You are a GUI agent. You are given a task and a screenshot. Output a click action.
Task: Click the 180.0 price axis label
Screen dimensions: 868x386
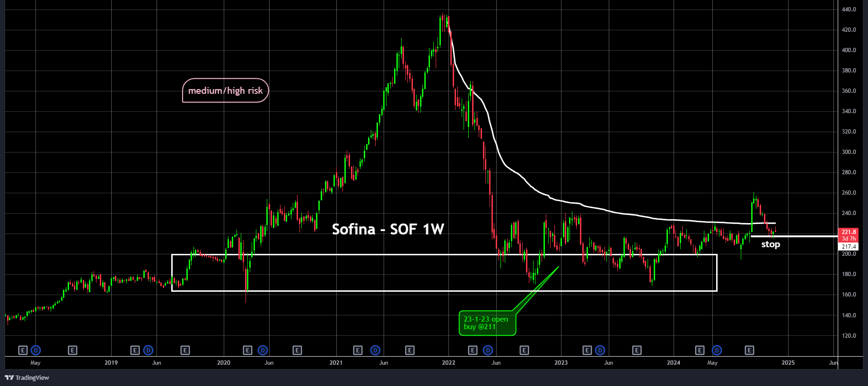point(849,274)
